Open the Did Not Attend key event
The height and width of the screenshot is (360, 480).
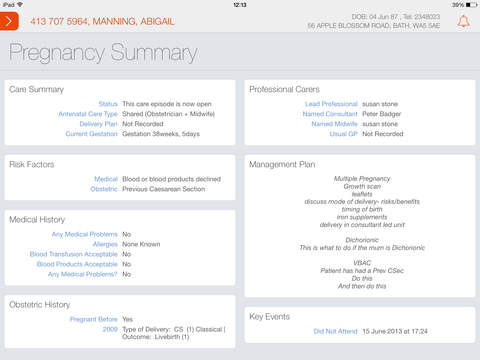point(335,331)
